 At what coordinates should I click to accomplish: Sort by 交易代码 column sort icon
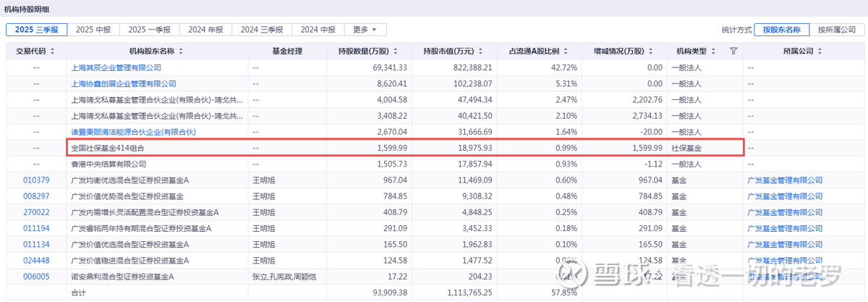coord(52,51)
